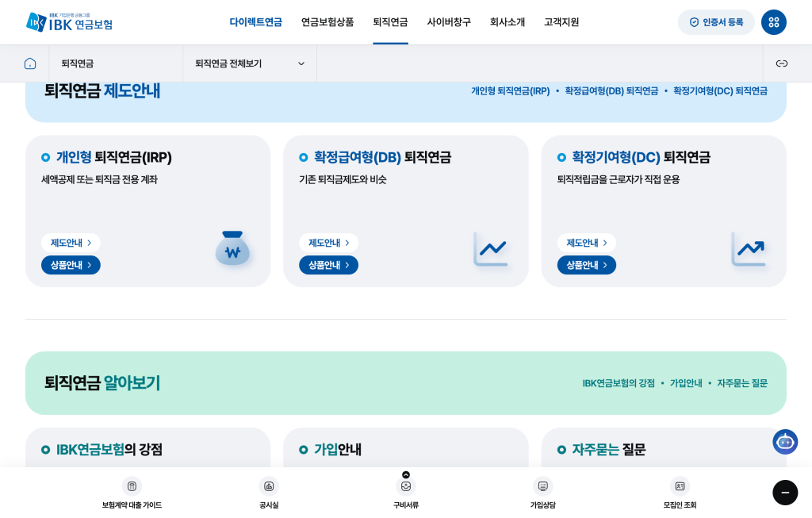Open the 가입상담 icon in bottom bar
Screen dimensions: 812x518
[542, 486]
